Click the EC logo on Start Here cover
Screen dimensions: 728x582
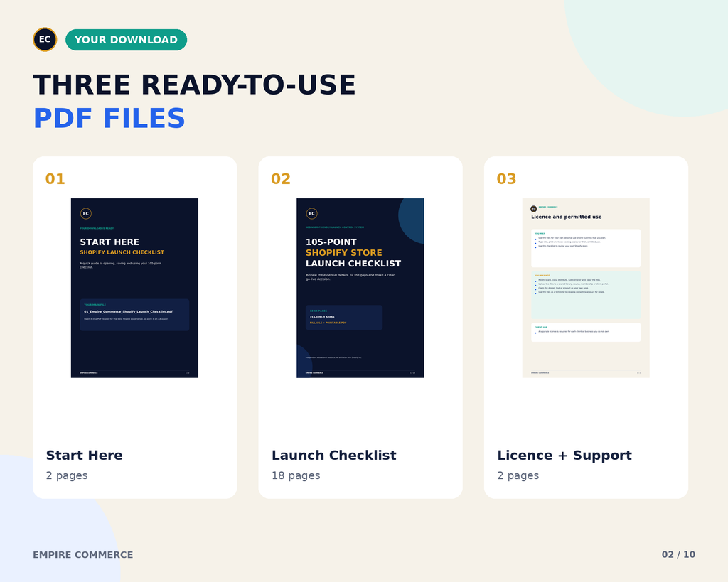click(x=86, y=213)
